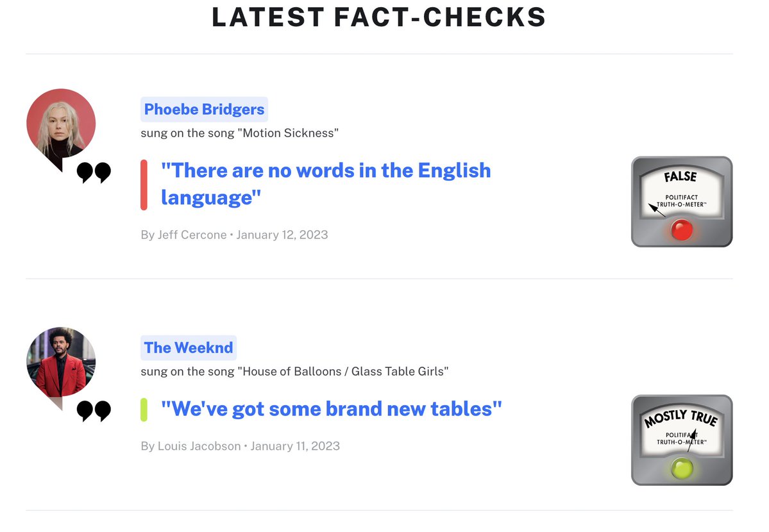Click the green rating bar beside the Weeknd quote
Viewport: 769px width, 532px height.
pos(144,410)
